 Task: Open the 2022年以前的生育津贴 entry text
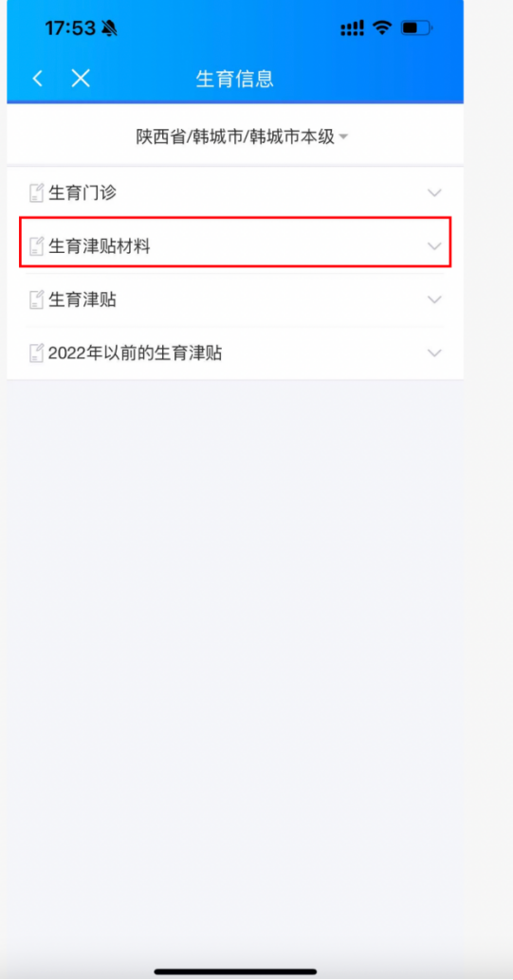136,354
